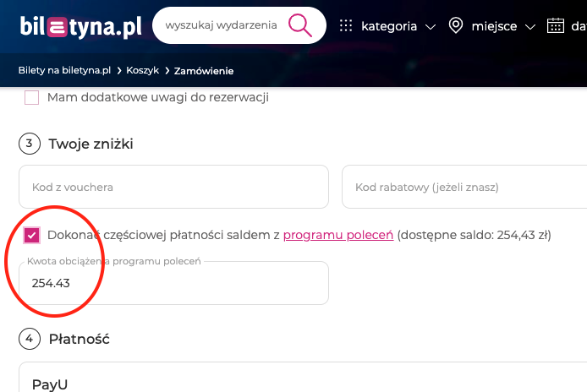Click the biletyna.pl logo
This screenshot has height=392, width=587.
tap(81, 26)
